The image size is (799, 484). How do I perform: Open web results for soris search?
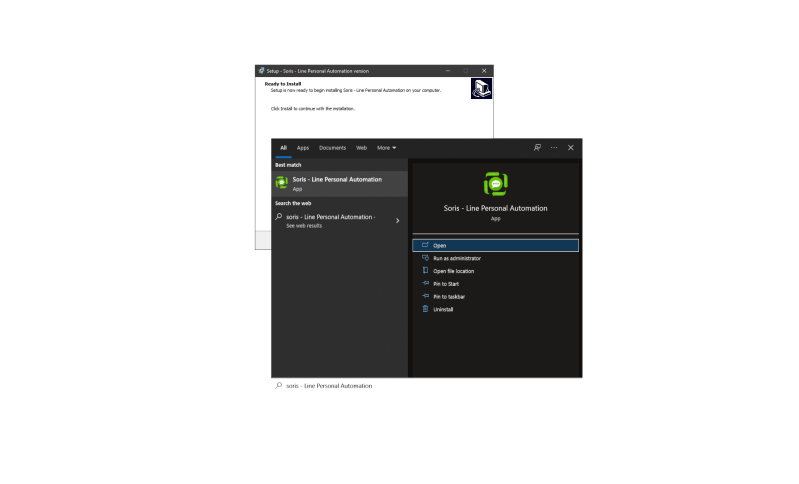[339, 221]
